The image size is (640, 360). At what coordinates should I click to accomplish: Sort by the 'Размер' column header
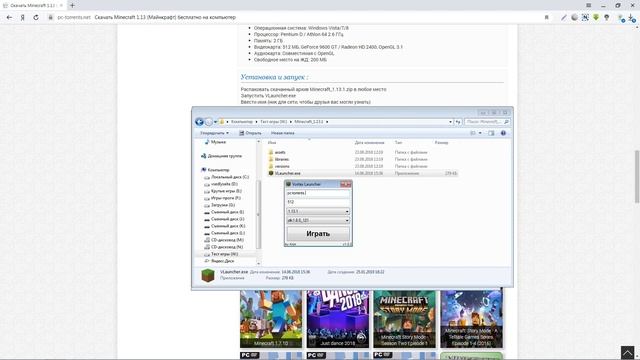click(441, 142)
